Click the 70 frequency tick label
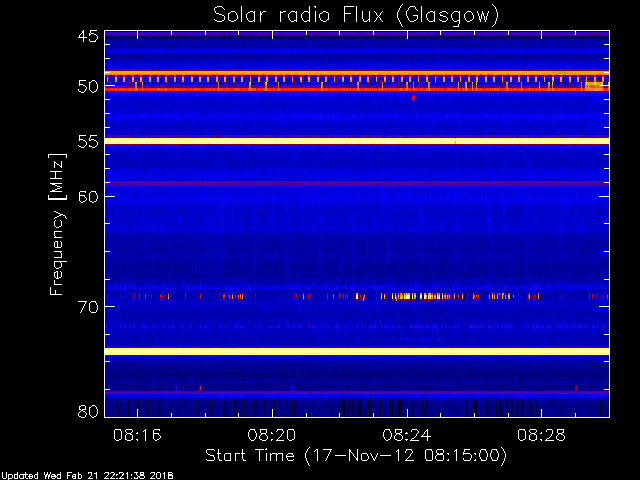 [88, 307]
